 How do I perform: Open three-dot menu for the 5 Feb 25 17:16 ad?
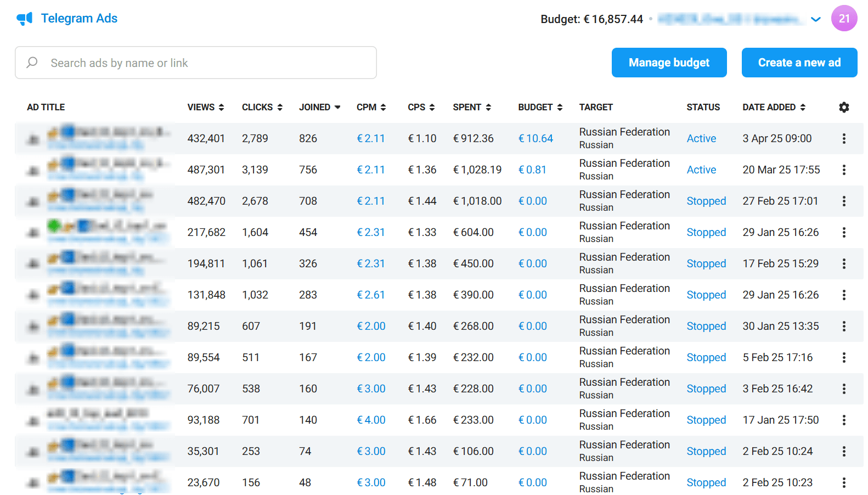tap(844, 358)
